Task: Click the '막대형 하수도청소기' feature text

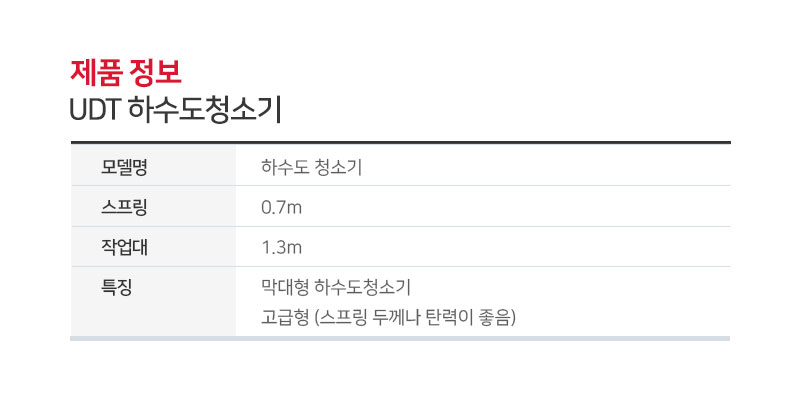Action: 336,287
